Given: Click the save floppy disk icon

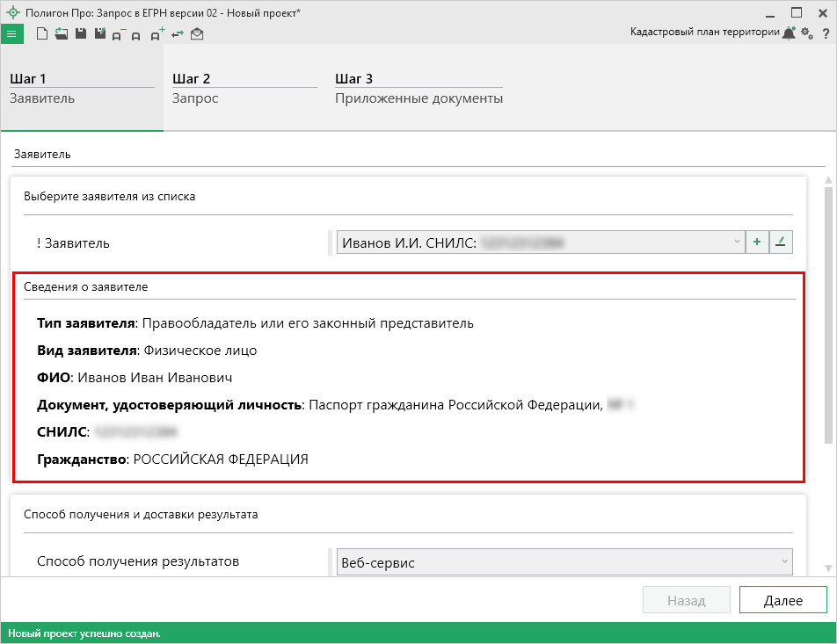Looking at the screenshot, I should [x=80, y=34].
